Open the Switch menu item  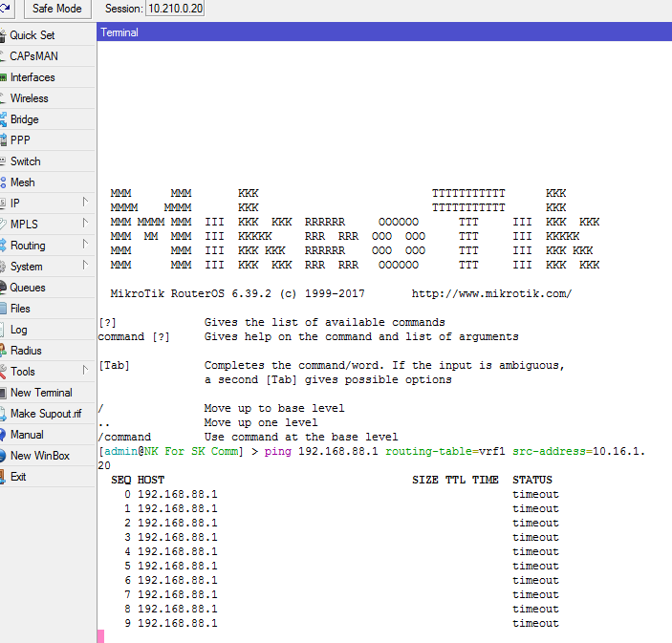47,161
